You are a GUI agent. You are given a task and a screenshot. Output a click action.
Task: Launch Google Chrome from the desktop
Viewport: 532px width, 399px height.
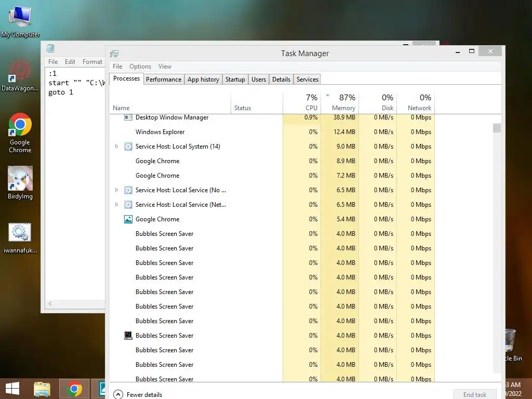click(x=20, y=132)
